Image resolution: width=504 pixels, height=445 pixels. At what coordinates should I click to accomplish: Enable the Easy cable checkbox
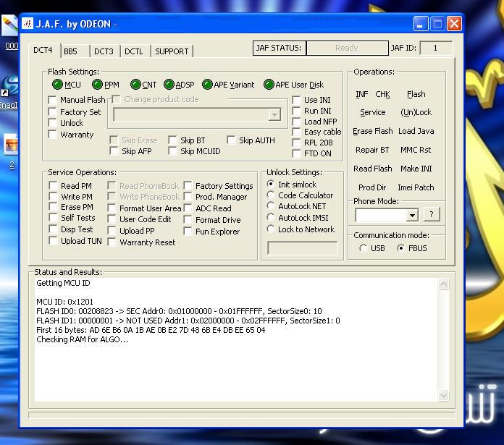click(x=296, y=132)
